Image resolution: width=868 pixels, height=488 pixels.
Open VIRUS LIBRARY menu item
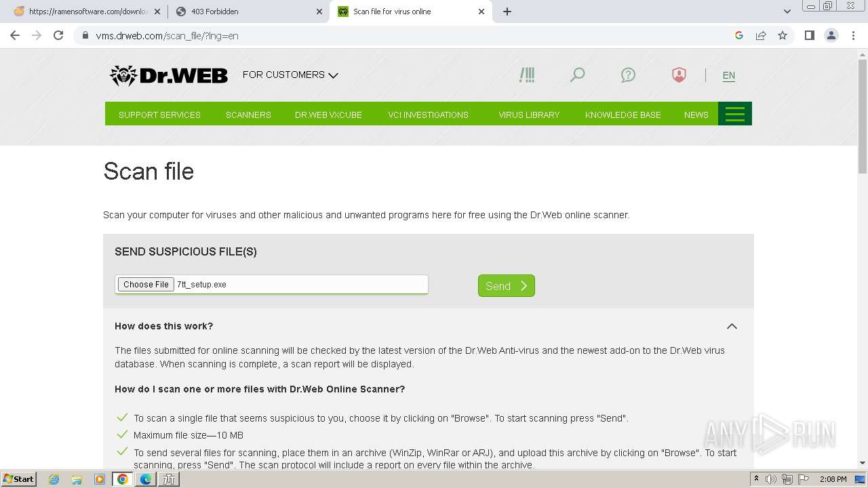coord(529,115)
